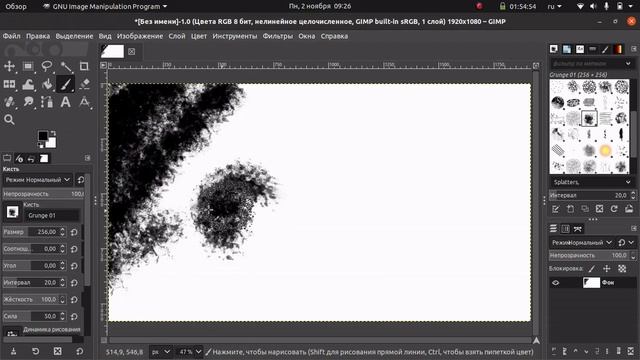The image size is (640, 360).
Task: Select the Fuzzy Select magic wand tool
Action: point(65,66)
